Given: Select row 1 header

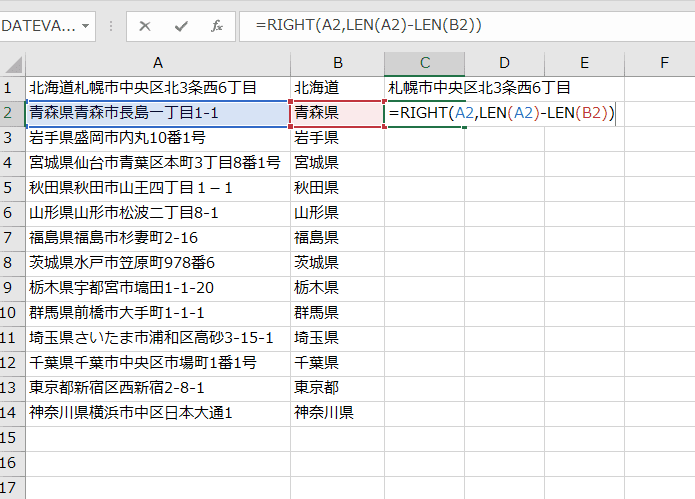Looking at the screenshot, I should click(12, 88).
